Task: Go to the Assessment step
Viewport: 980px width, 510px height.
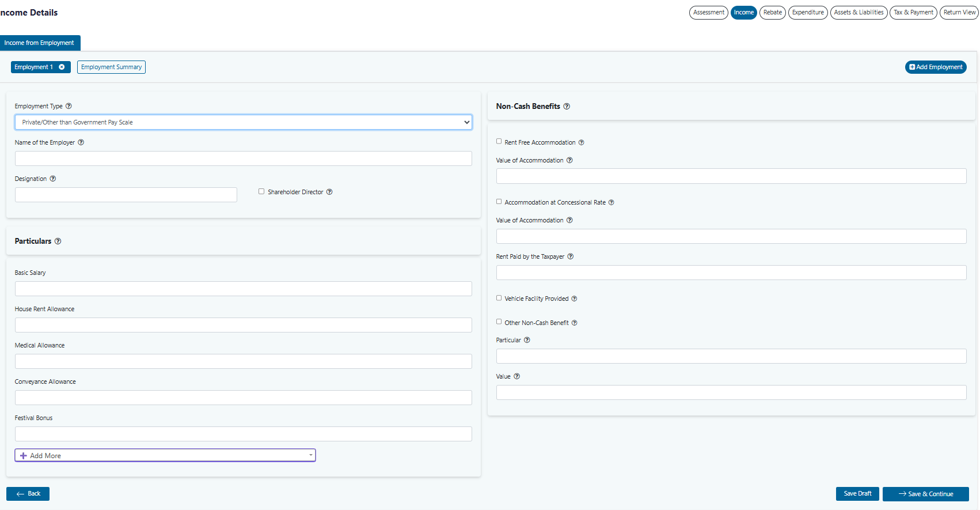Action: (x=709, y=13)
